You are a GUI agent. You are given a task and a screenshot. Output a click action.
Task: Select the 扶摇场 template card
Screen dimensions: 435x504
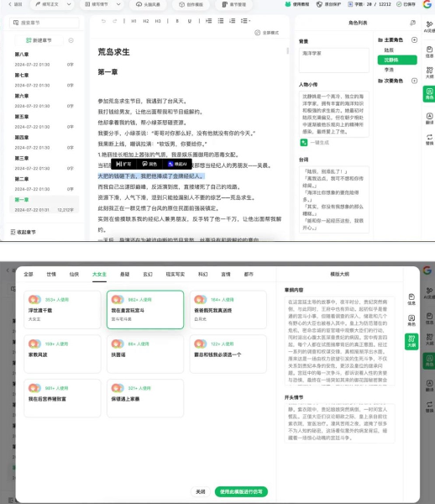(145, 354)
